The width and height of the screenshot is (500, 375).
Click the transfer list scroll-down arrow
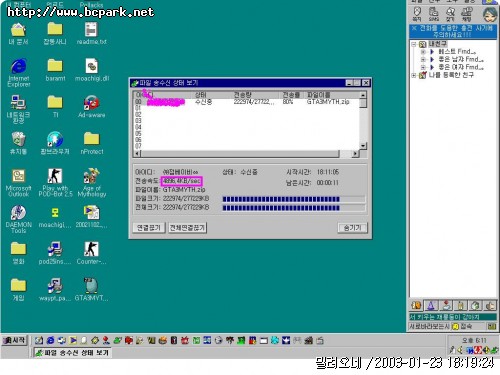pos(363,146)
